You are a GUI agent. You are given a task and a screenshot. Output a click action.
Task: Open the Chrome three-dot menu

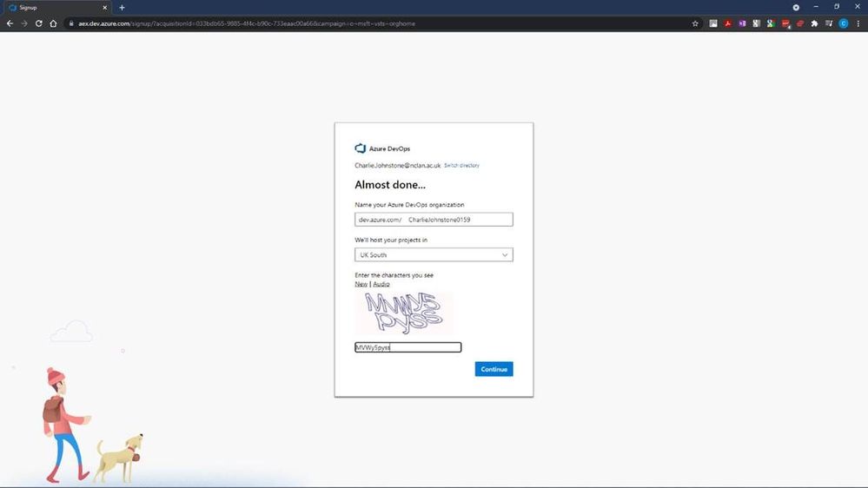point(858,23)
